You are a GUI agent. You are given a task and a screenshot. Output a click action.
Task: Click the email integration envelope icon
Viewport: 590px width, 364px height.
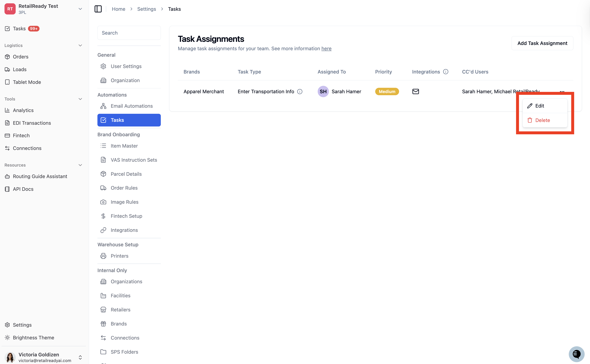tap(416, 91)
